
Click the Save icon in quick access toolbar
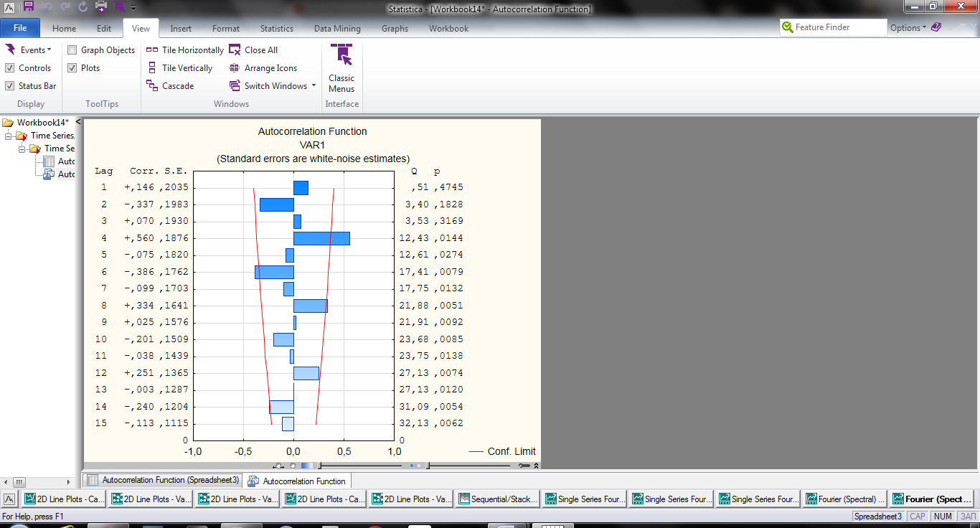(29, 7)
